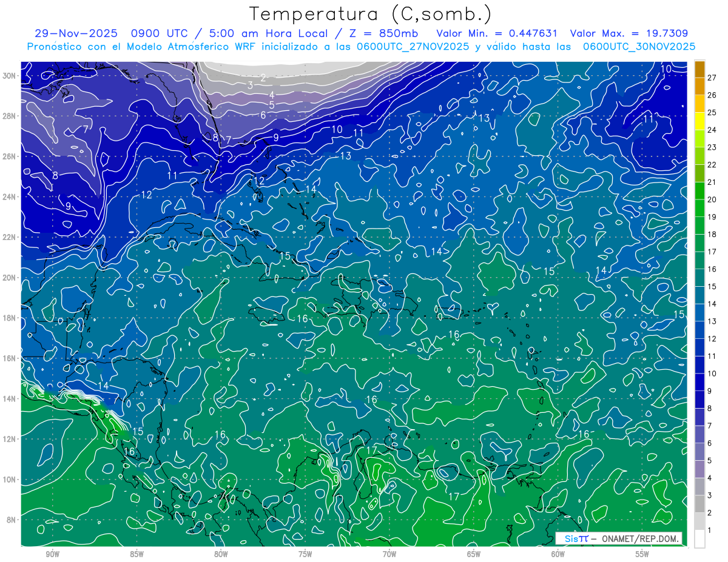Click the "Valor Max. = 19.7309" readout
This screenshot has height=562, width=728.
click(x=629, y=33)
